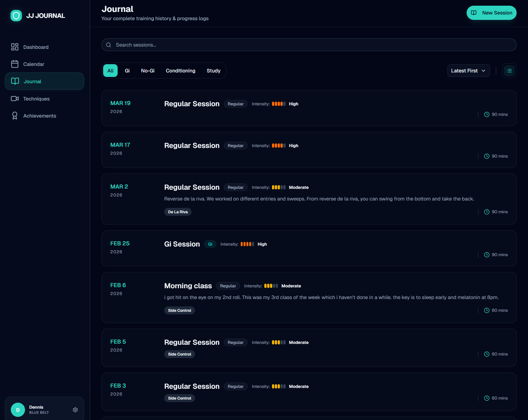Click the FEB 6 date label
The width and height of the screenshot is (528, 420).
click(118, 285)
